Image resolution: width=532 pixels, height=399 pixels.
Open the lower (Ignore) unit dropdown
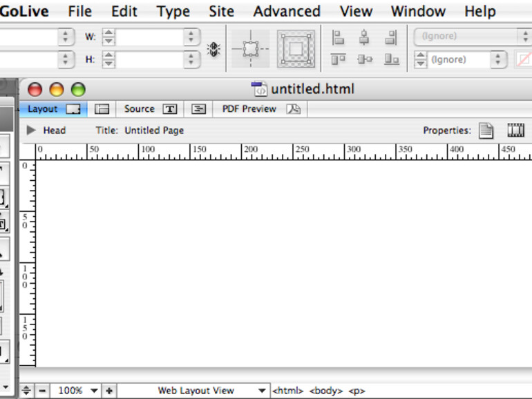[498, 59]
